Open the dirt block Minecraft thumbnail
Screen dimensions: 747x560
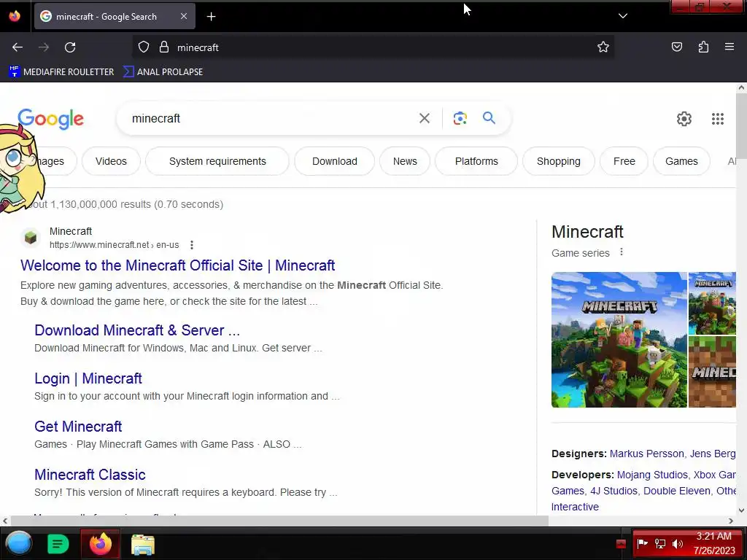712,372
